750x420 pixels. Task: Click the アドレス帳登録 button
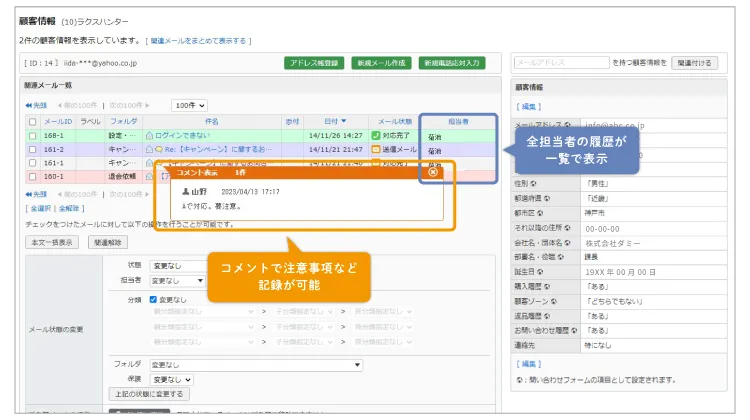coord(314,63)
